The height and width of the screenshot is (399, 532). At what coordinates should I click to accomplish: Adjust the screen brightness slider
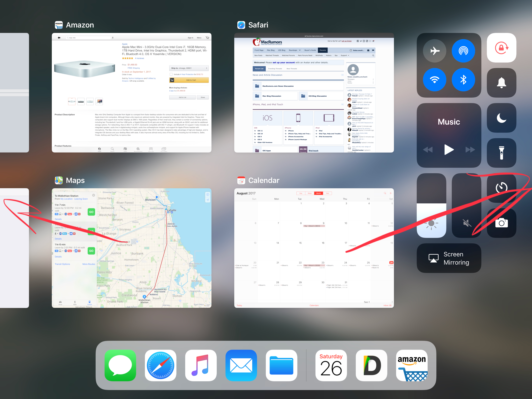(x=431, y=205)
